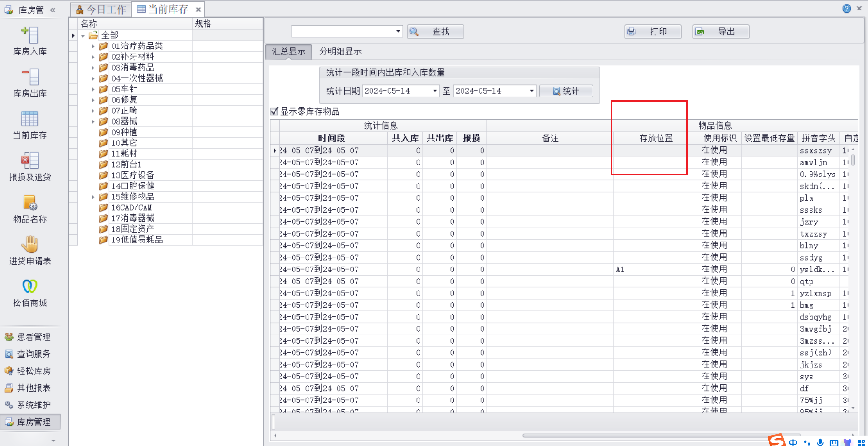Viewport: 868px width, 446px height.
Task: Click the 打印 print button
Action: tap(653, 32)
